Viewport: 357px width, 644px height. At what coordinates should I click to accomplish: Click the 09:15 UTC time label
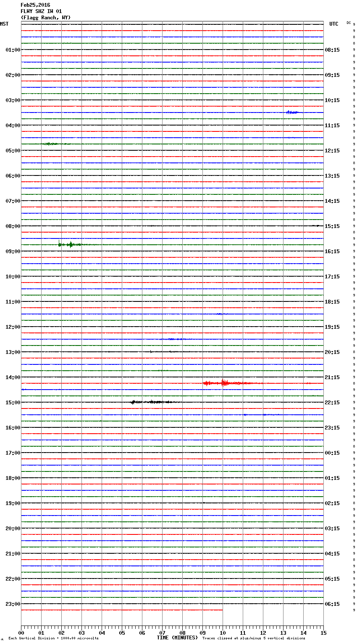332,75
